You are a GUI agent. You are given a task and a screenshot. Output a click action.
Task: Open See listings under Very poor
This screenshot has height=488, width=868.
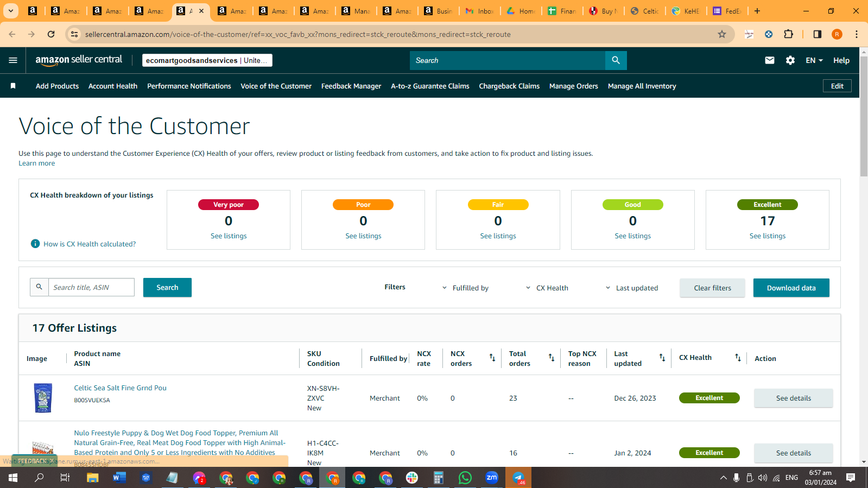click(x=229, y=236)
